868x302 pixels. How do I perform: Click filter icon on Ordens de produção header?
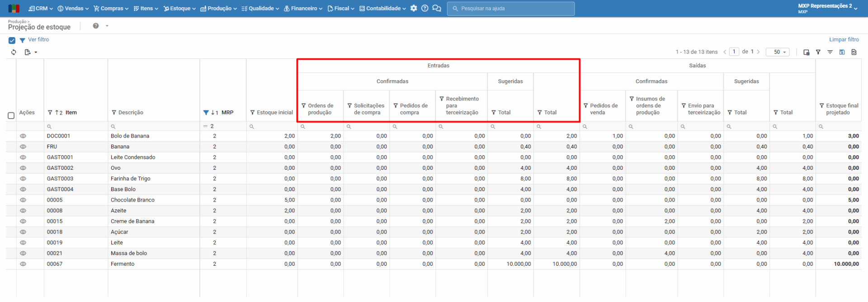click(x=304, y=105)
